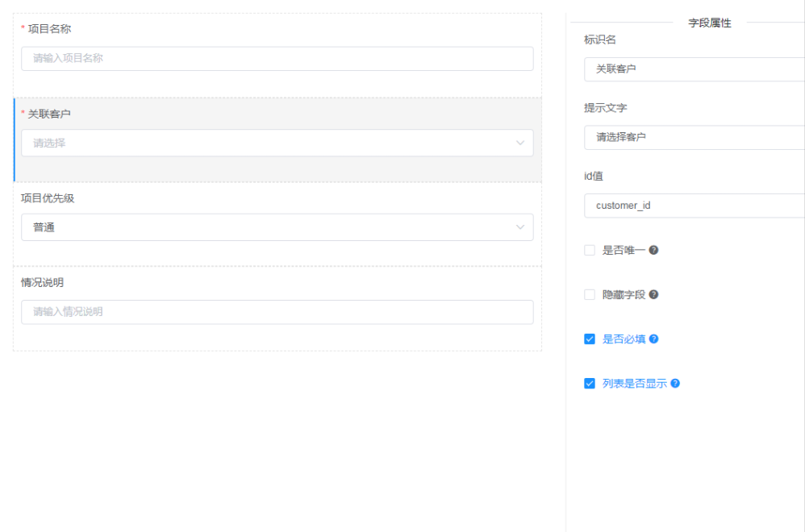Uncheck the 列表是否显示 checkbox
The image size is (805, 532).
(589, 383)
